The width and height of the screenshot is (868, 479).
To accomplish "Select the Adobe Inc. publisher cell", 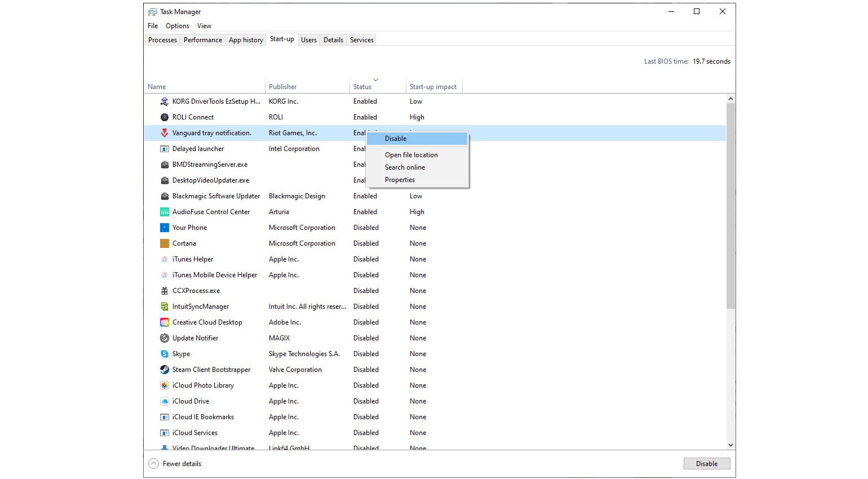I will click(285, 322).
